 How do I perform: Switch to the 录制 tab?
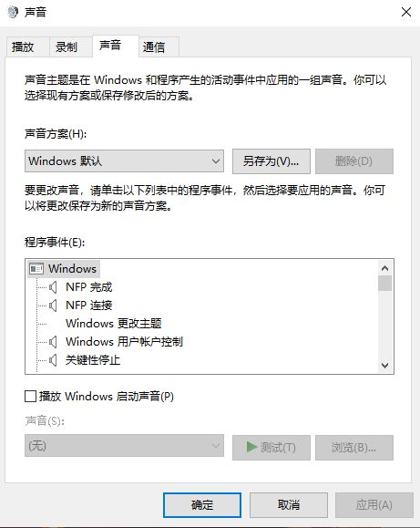[x=67, y=47]
